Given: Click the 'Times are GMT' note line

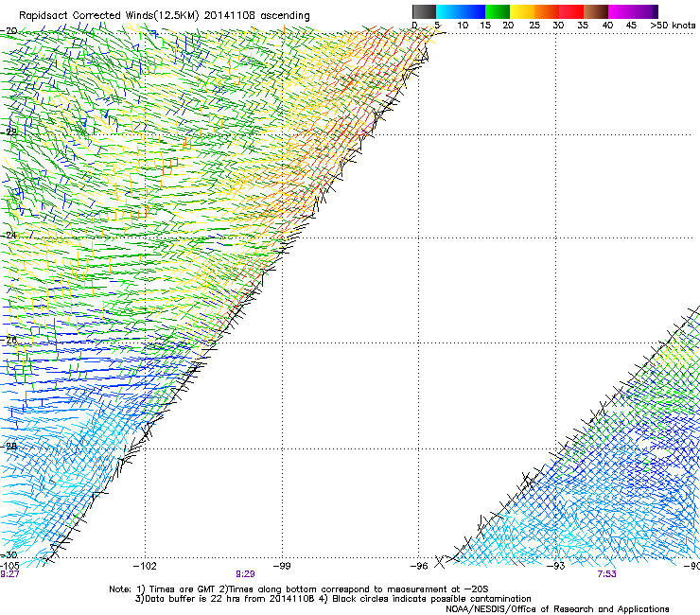Looking at the screenshot, I should click(x=298, y=589).
